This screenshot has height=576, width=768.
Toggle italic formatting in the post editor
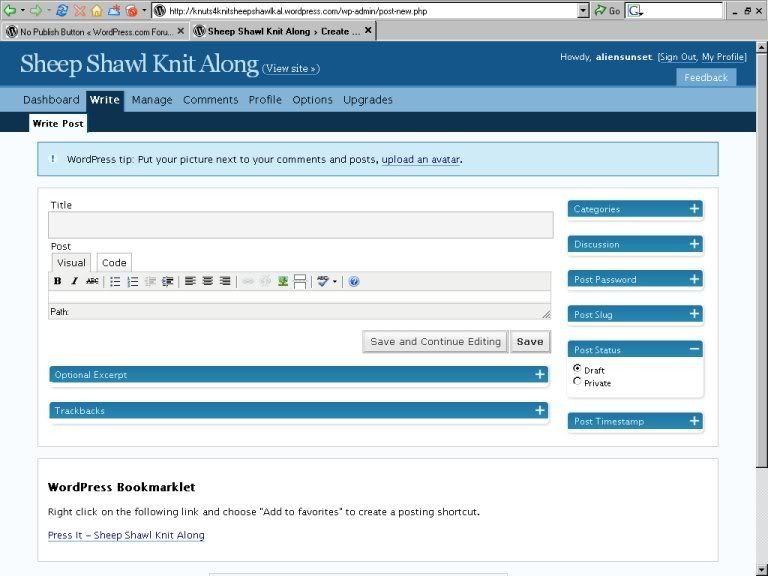[x=74, y=281]
